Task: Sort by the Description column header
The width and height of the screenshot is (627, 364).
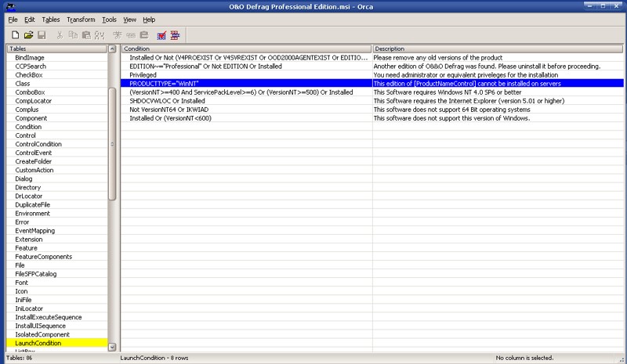Action: pos(498,49)
